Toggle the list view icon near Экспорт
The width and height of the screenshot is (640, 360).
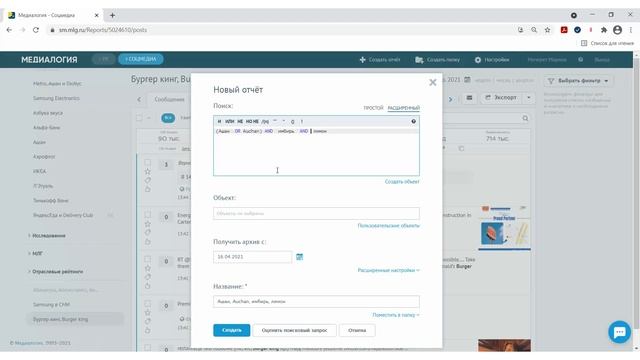pyautogui.click(x=469, y=98)
